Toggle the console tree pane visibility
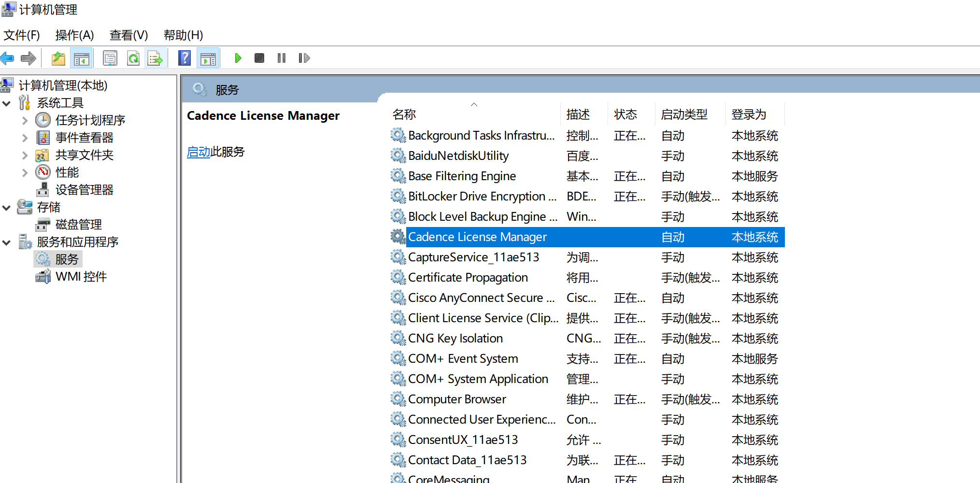 (81, 58)
